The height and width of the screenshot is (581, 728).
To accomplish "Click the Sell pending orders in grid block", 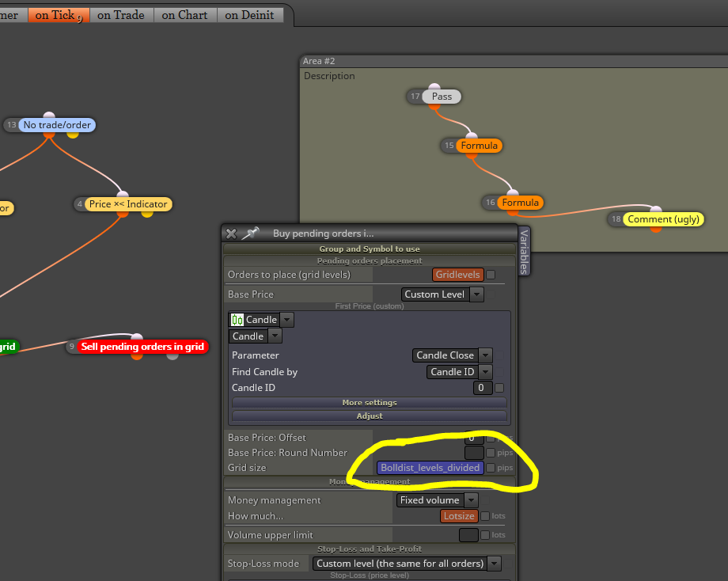I will (x=142, y=347).
